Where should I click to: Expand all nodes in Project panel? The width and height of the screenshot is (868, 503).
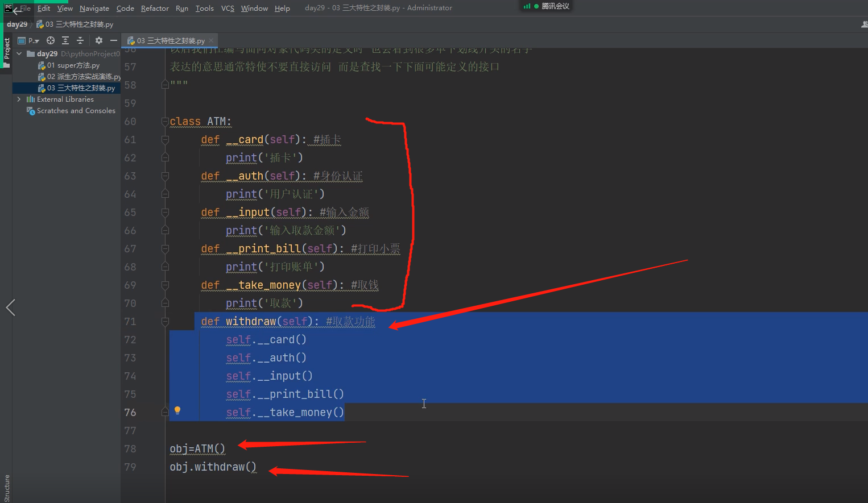65,40
